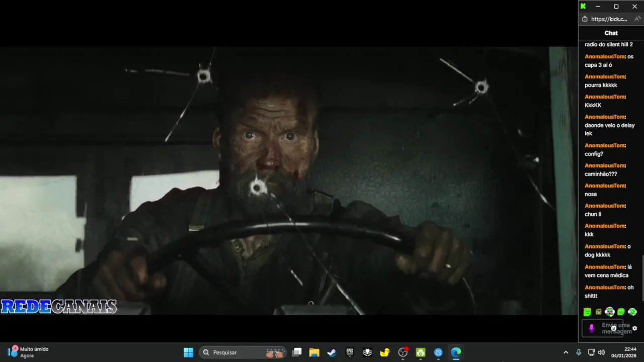The height and width of the screenshot is (362, 644).
Task: Click the microphone icon in system tray
Action: pyautogui.click(x=579, y=352)
